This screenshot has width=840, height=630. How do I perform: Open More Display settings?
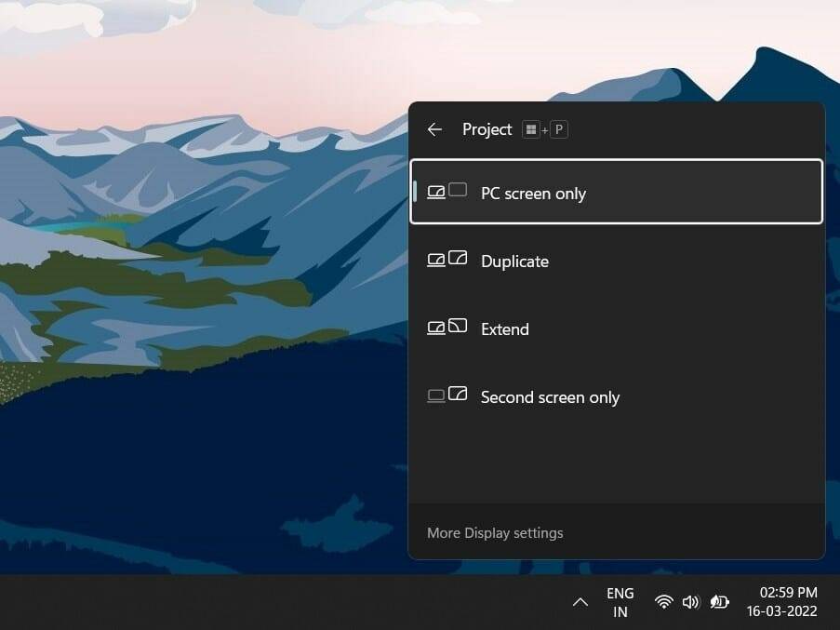click(495, 532)
